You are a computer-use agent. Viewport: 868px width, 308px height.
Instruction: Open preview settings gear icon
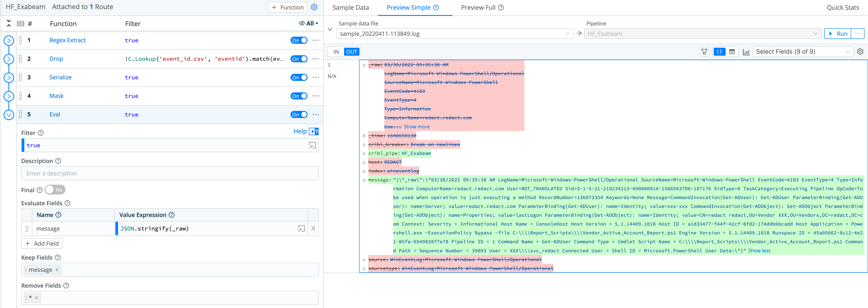860,51
